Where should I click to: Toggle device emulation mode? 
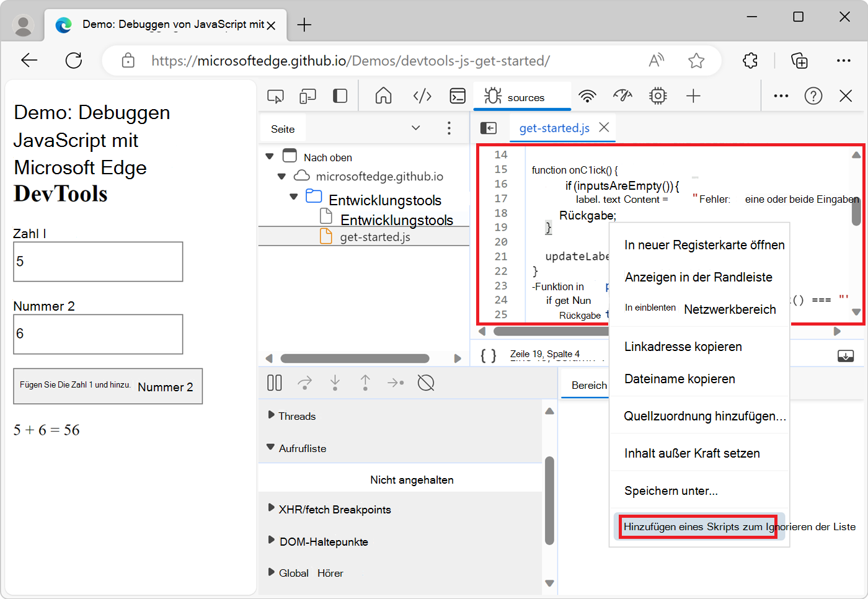306,96
